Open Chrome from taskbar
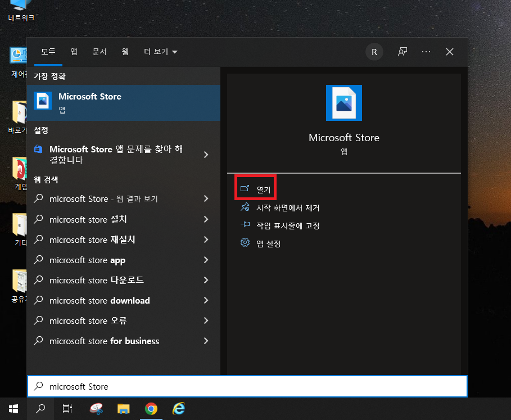The width and height of the screenshot is (511, 420). 151,409
